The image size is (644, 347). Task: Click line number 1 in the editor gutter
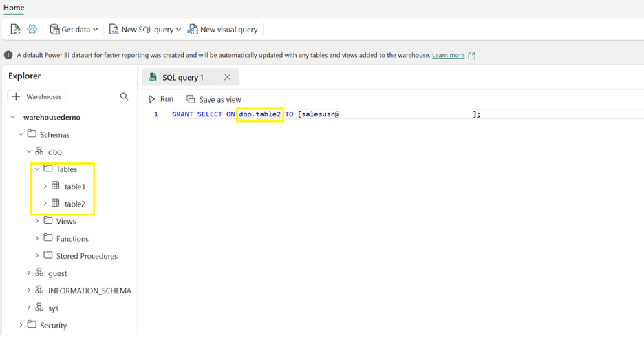click(156, 114)
